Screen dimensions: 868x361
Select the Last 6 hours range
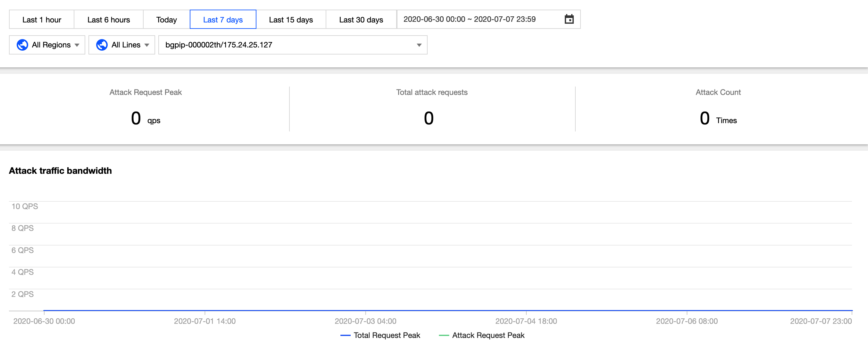click(108, 20)
